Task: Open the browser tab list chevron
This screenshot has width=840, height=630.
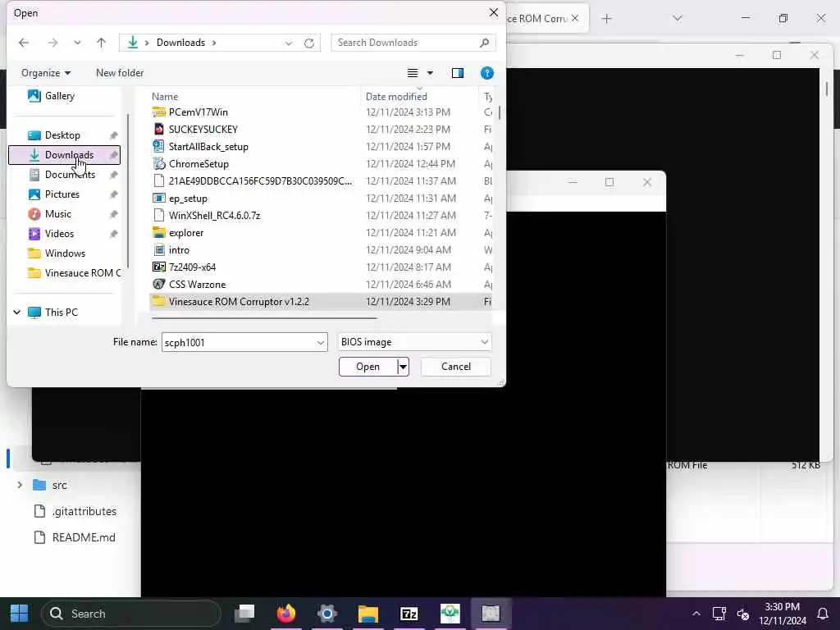Action: point(678,18)
